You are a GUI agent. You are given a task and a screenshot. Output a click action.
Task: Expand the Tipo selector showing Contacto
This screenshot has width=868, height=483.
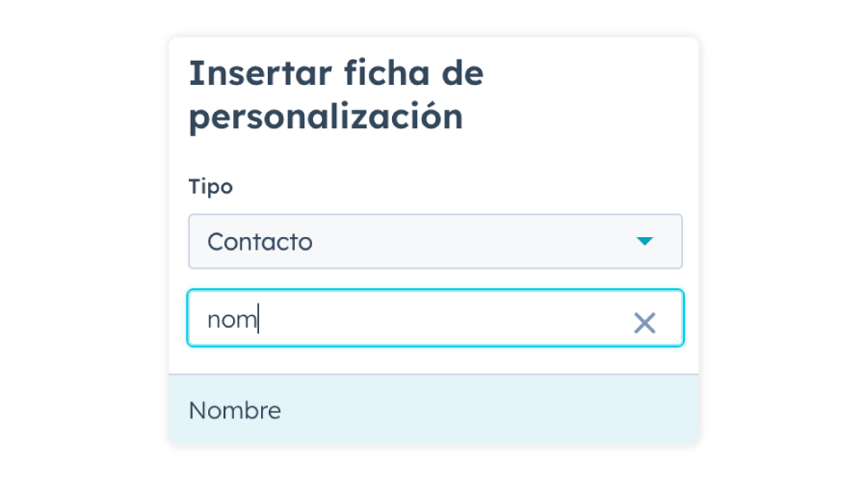[x=434, y=241]
